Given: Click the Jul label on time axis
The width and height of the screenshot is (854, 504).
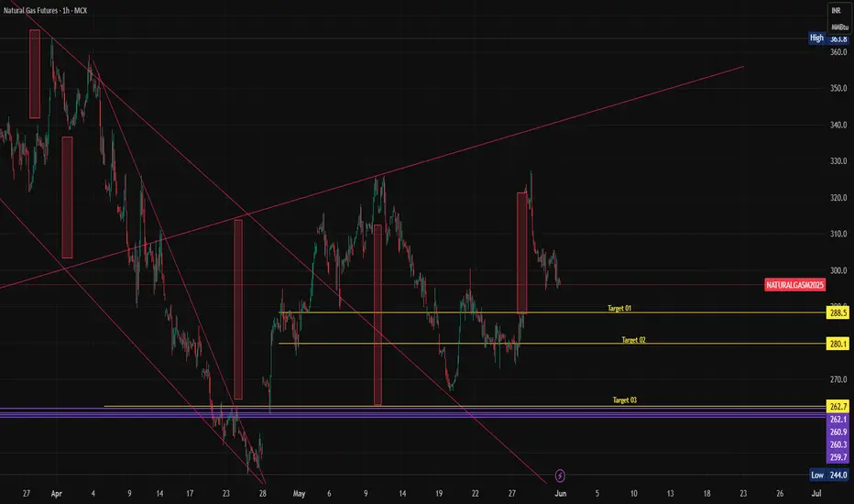Looking at the screenshot, I should tap(816, 494).
